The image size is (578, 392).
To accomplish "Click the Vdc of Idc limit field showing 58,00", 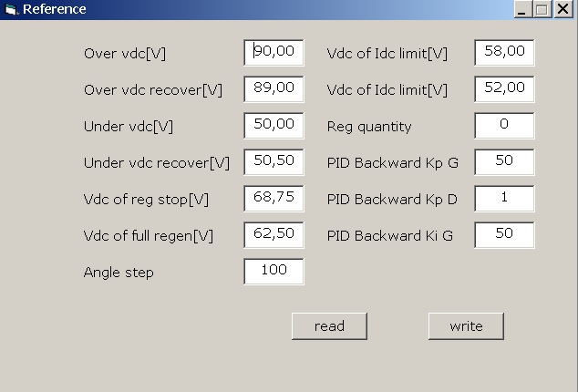I will coord(504,52).
